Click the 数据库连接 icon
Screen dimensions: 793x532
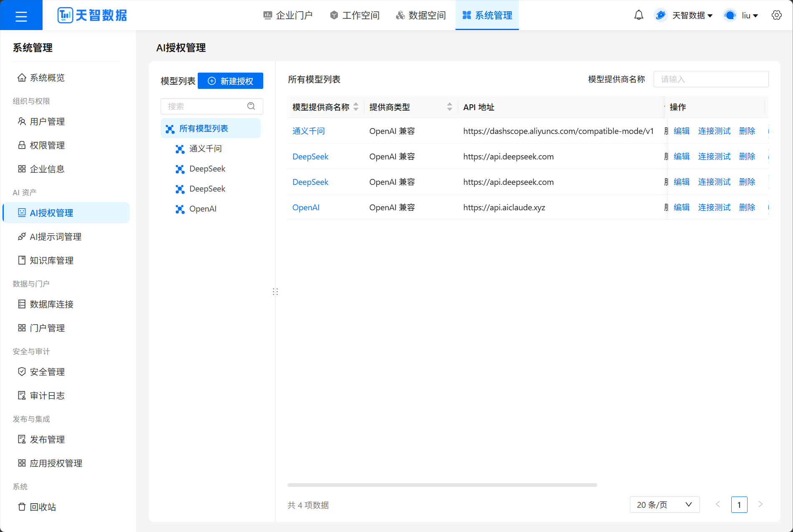(x=22, y=304)
